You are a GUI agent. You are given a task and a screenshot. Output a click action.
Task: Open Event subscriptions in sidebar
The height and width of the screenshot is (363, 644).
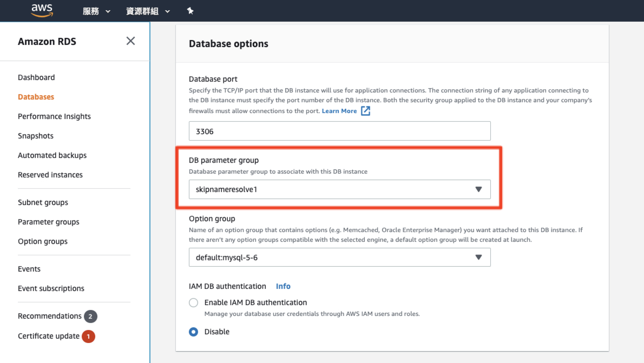pyautogui.click(x=51, y=288)
